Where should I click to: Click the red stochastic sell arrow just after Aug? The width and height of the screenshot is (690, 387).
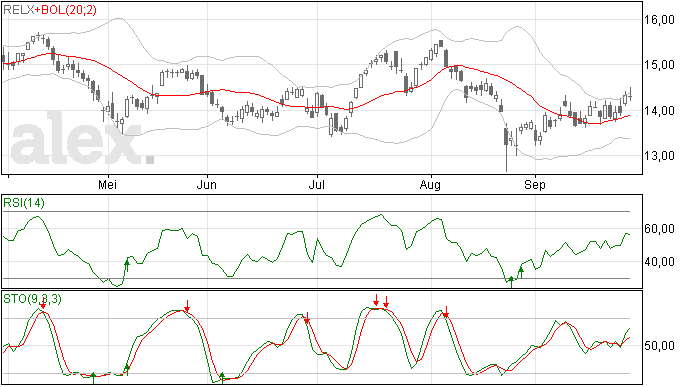pos(446,312)
